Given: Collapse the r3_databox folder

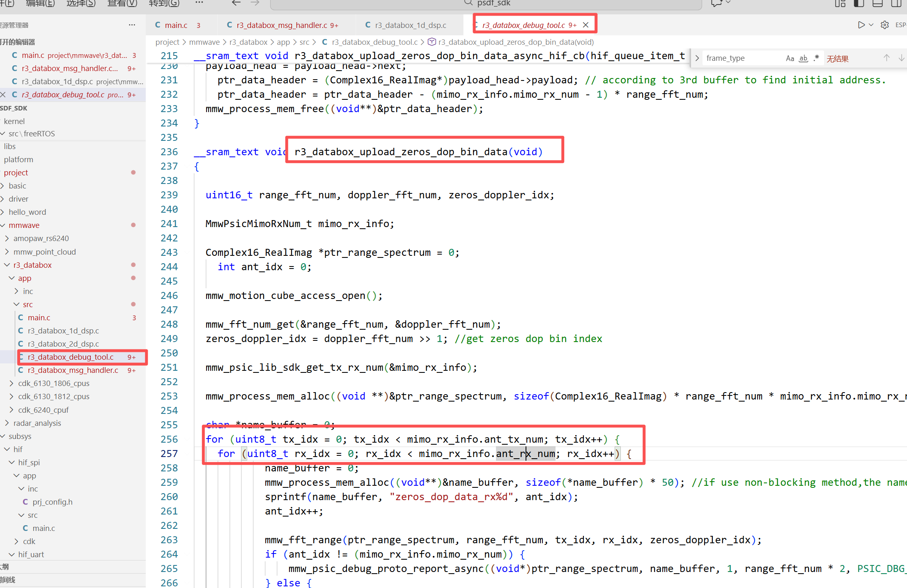Looking at the screenshot, I should tap(7, 265).
